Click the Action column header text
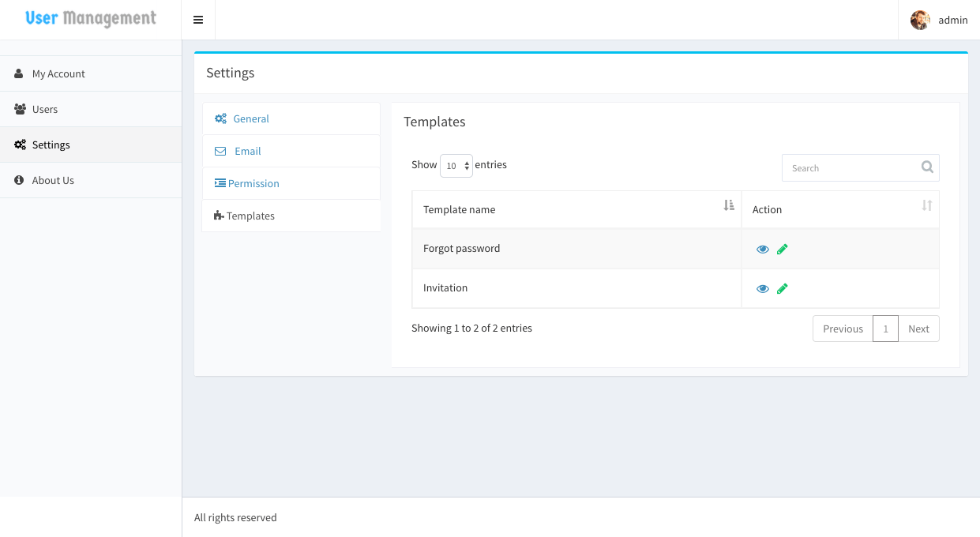This screenshot has height=537, width=980. (x=767, y=209)
